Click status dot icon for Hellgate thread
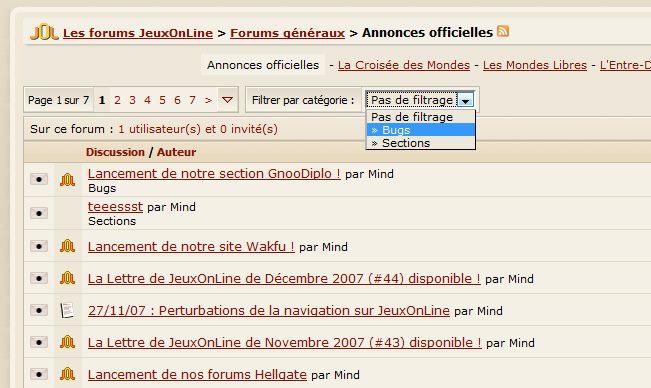 (39, 374)
